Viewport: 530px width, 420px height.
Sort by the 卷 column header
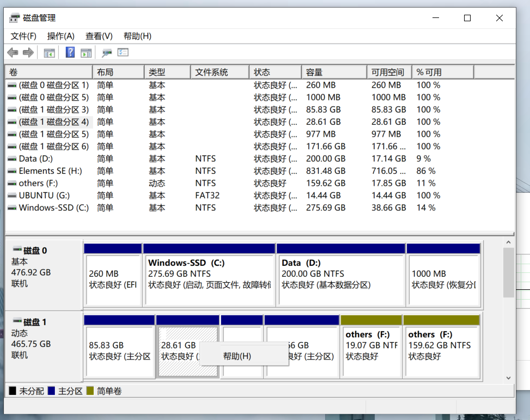[x=49, y=72]
